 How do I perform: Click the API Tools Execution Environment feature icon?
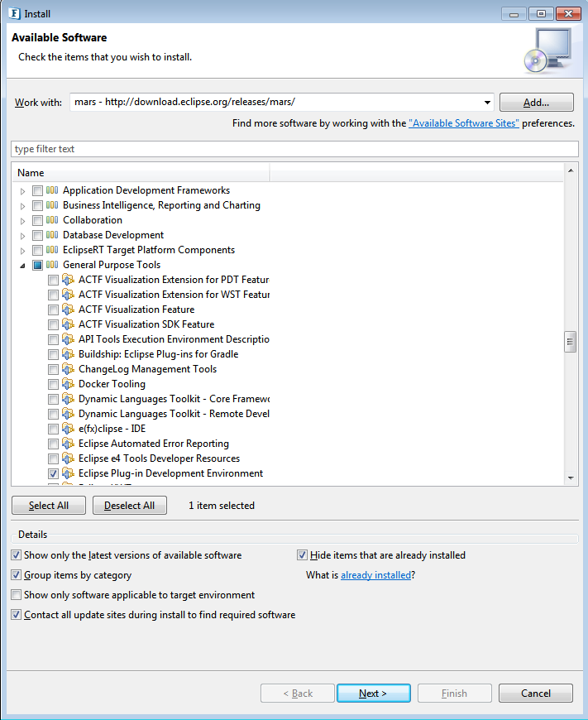pos(68,339)
